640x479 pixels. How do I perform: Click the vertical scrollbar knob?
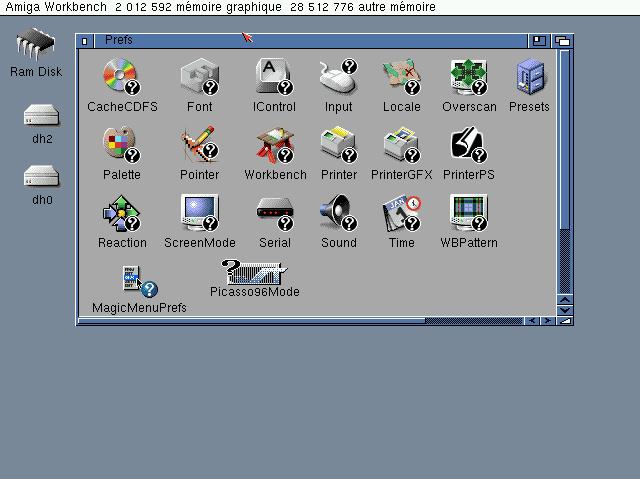click(565, 140)
